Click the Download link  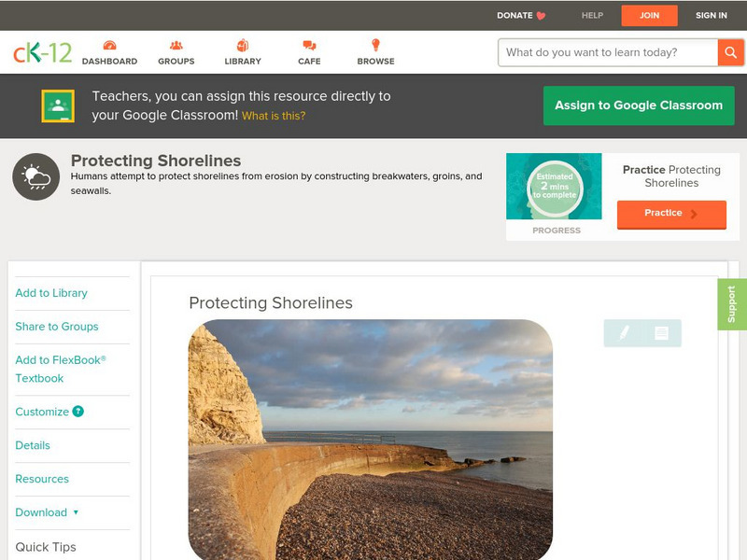coord(41,512)
